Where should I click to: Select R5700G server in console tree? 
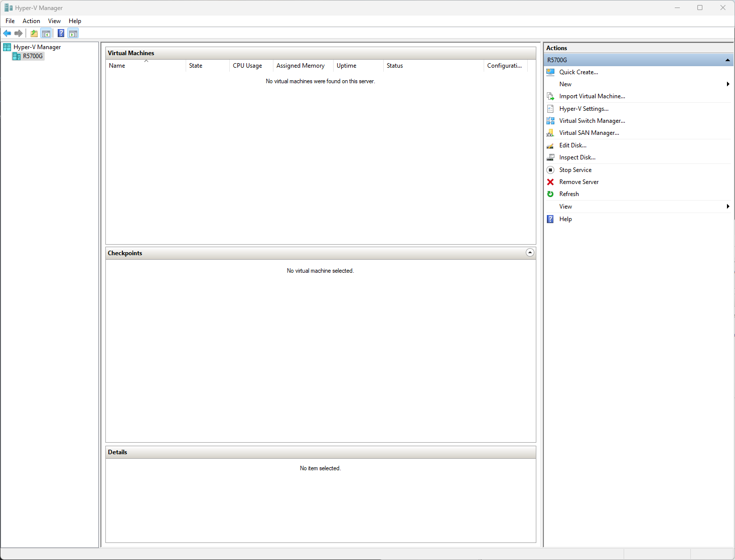point(33,56)
